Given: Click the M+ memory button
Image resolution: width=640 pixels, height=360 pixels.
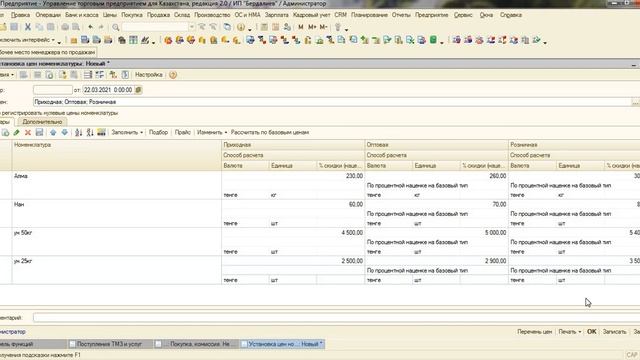Looking at the screenshot, I should [312, 27].
